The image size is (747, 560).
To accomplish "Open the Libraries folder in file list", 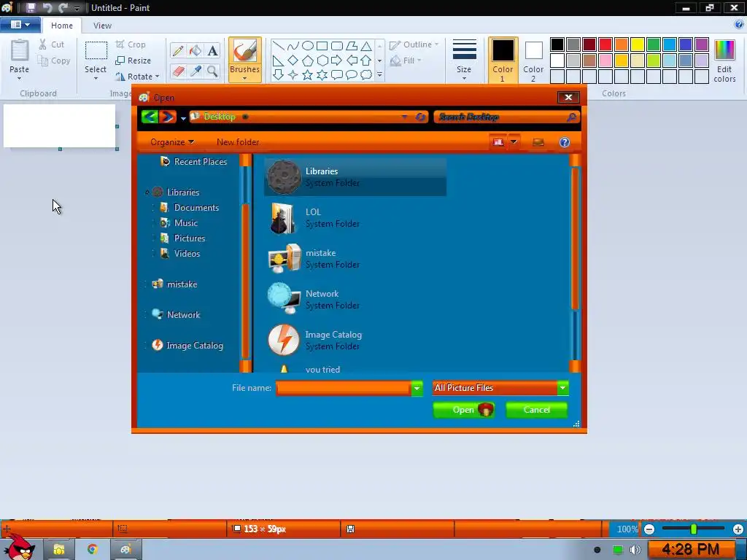I will point(355,176).
